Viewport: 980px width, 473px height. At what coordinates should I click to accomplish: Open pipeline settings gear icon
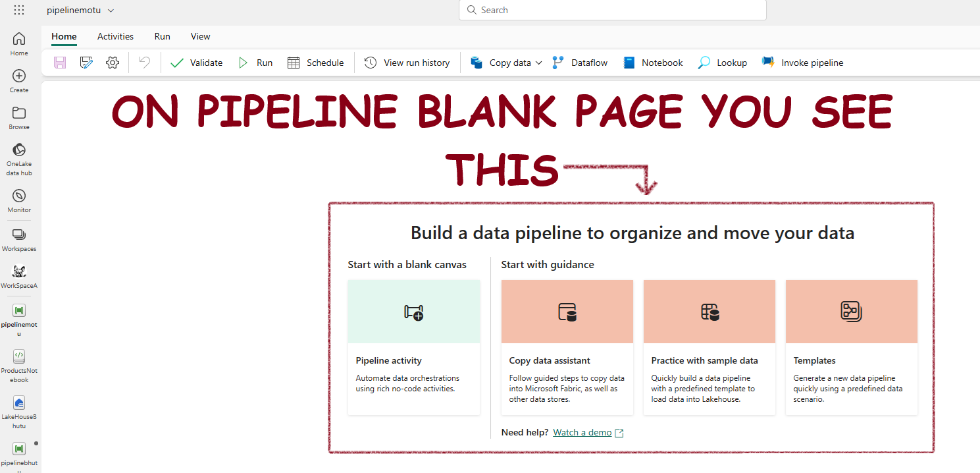pos(113,63)
